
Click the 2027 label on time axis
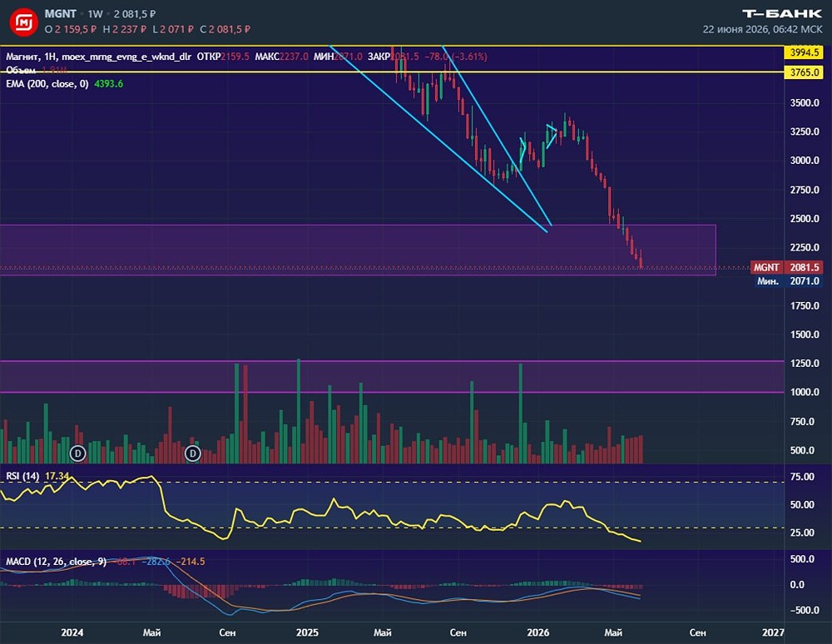[x=773, y=632]
